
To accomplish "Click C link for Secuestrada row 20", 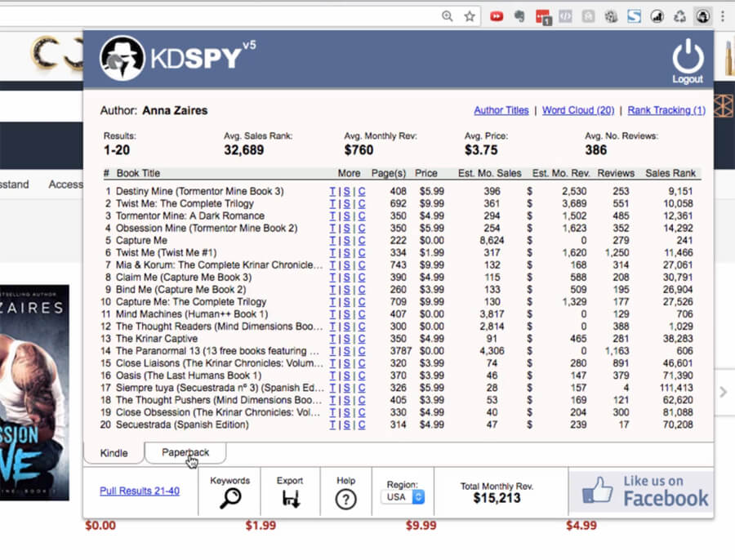I will pyautogui.click(x=362, y=424).
